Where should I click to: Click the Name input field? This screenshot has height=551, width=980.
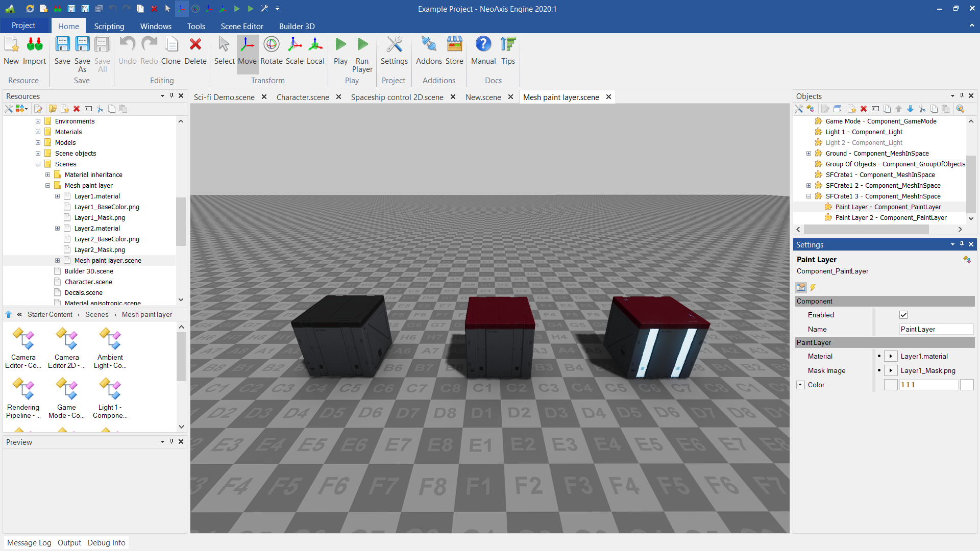point(936,329)
